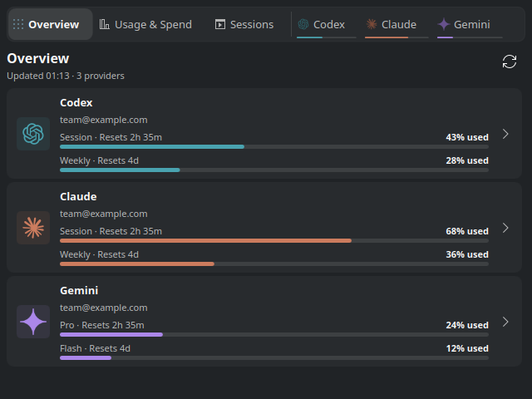Click the small Codex icon in tab bar

(303, 24)
